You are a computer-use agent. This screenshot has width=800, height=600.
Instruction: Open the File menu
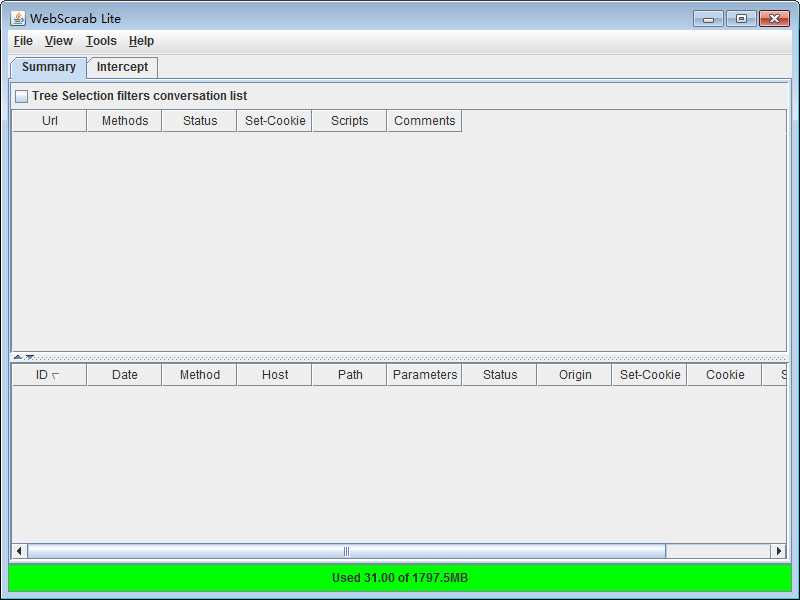coord(23,41)
